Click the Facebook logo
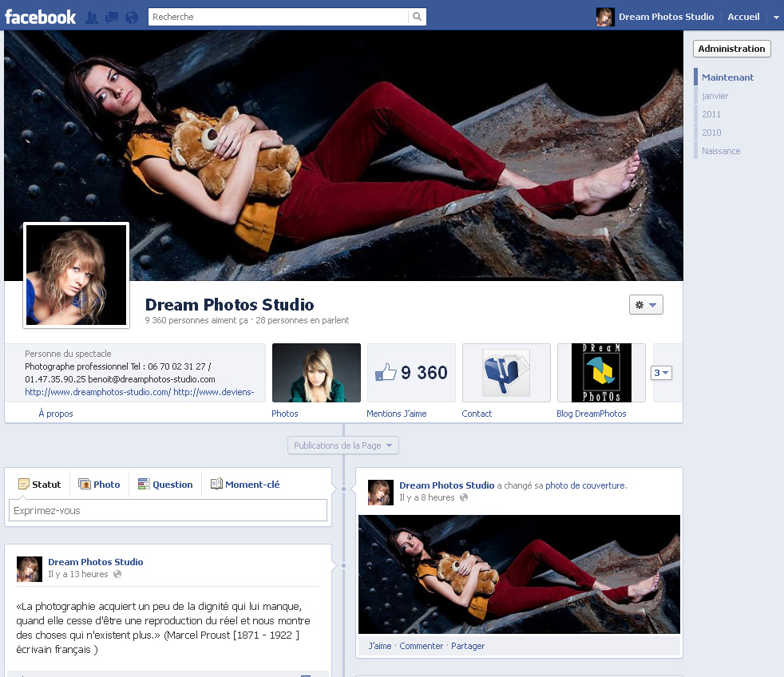 point(40,17)
